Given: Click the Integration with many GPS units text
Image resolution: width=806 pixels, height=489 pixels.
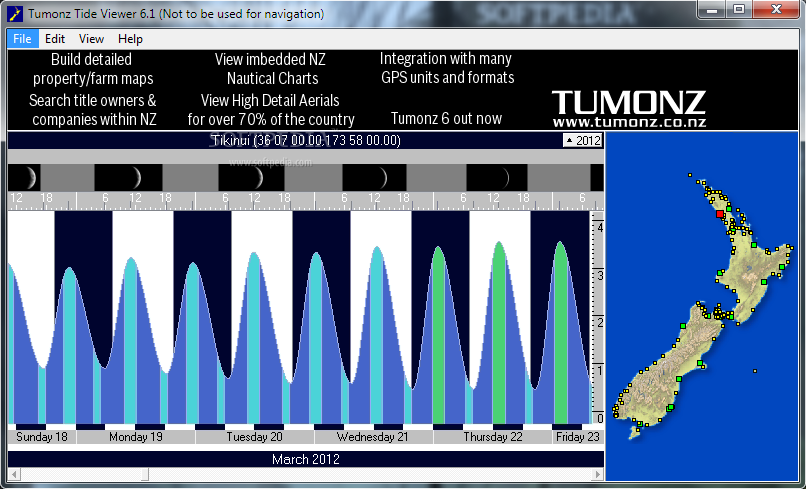Looking at the screenshot, I should [447, 68].
